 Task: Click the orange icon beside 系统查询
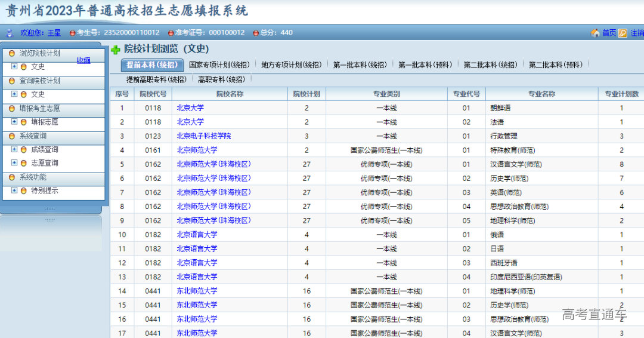point(11,136)
